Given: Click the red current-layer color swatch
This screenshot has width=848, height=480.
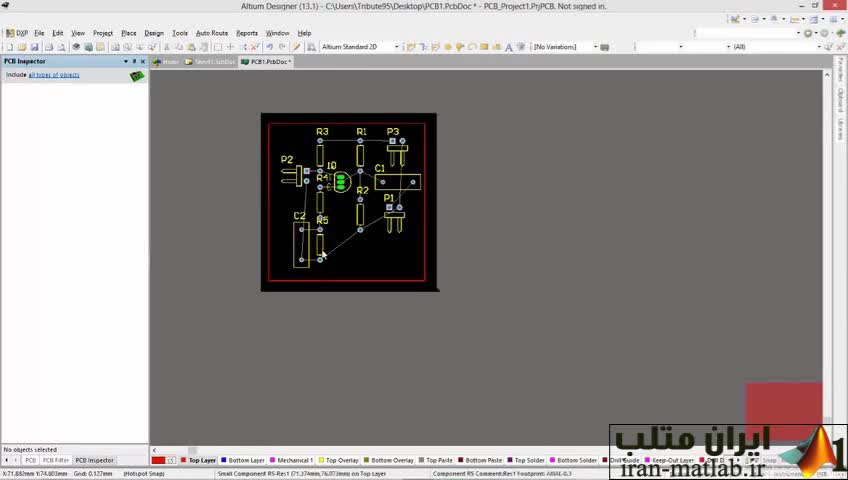Looking at the screenshot, I should pyautogui.click(x=158, y=461).
